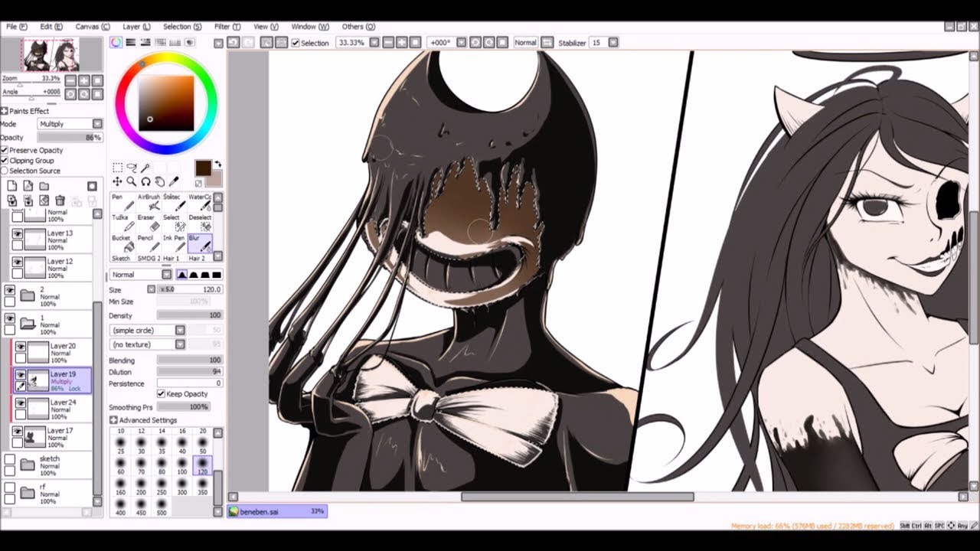980x551 pixels.
Task: Delete the current layer with trash icon
Action: pyautogui.click(x=60, y=201)
